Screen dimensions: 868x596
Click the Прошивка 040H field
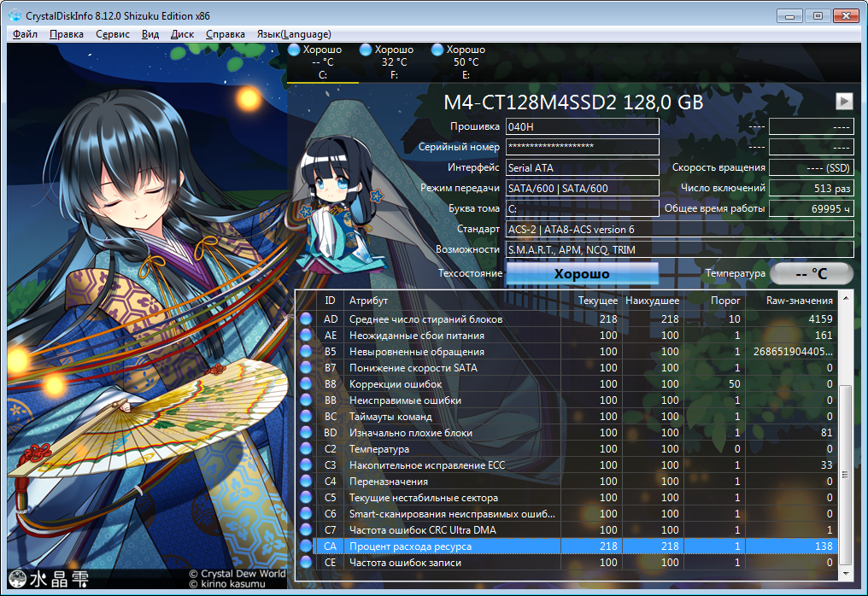583,126
